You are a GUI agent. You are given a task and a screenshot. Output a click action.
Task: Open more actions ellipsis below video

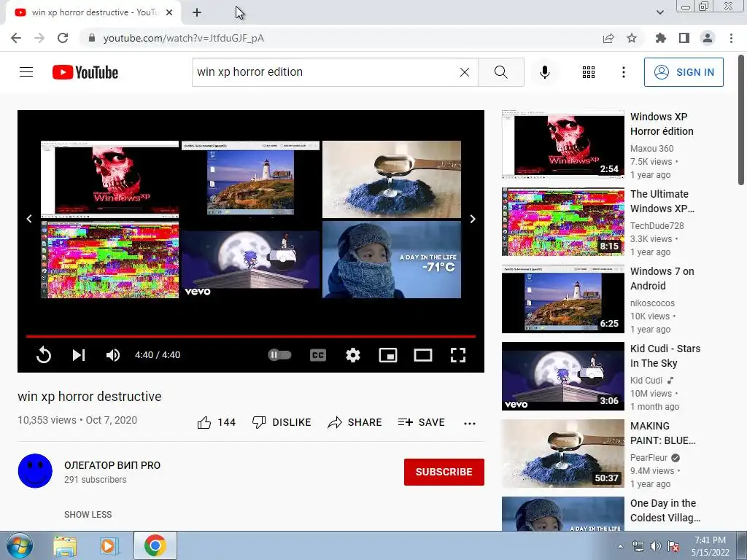[470, 423]
